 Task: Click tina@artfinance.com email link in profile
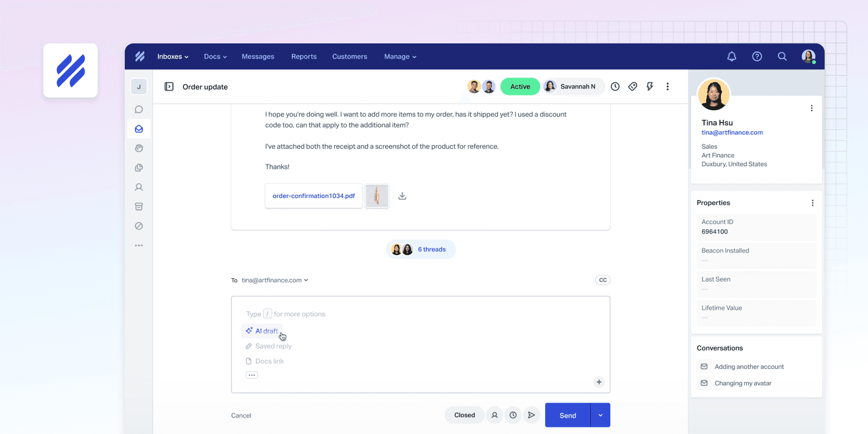click(x=732, y=132)
